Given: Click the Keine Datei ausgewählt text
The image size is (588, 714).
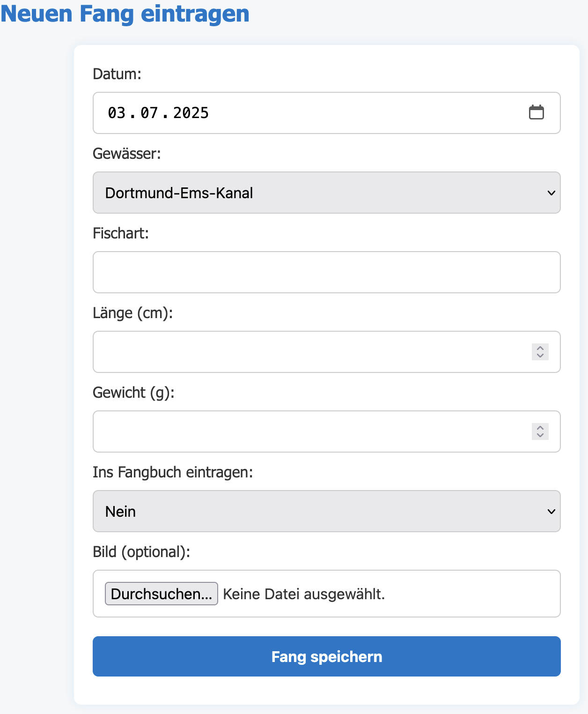Looking at the screenshot, I should pos(304,594).
